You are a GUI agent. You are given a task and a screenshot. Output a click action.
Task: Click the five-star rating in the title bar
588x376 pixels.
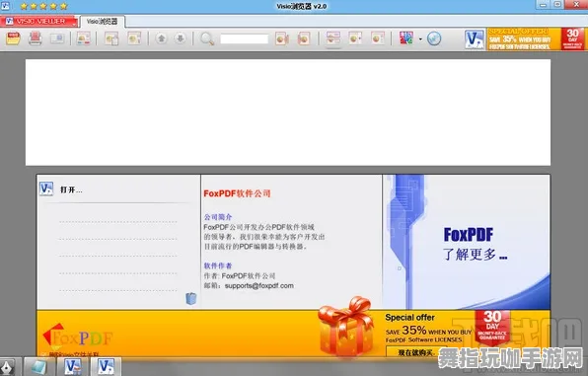point(43,6)
